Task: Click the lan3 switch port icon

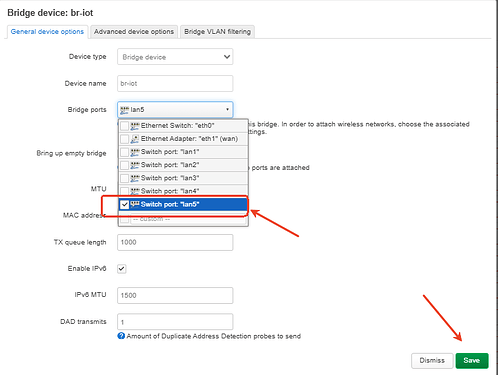Action: (x=135, y=178)
